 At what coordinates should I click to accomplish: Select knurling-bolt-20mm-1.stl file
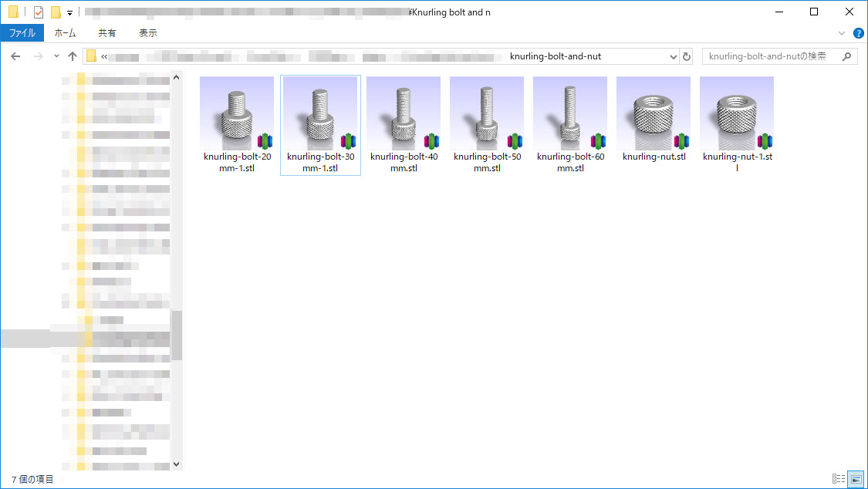coord(237,124)
